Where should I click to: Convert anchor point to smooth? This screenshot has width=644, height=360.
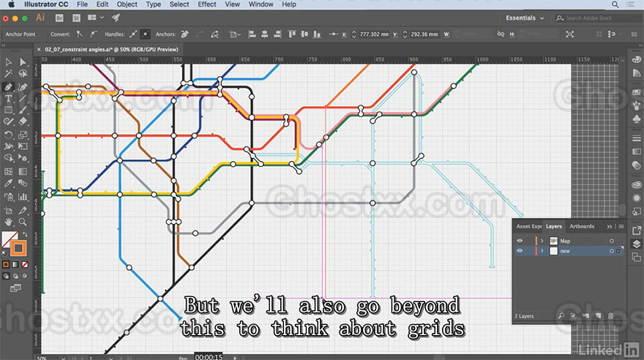coord(94,34)
